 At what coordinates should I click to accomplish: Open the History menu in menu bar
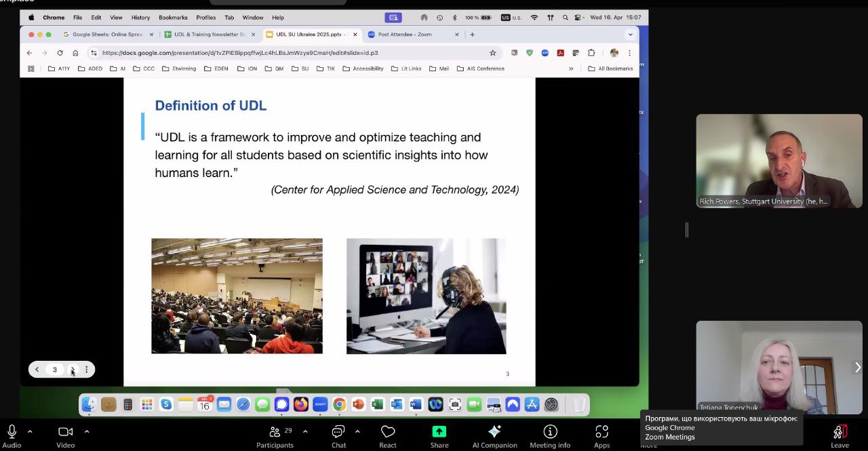coord(140,18)
